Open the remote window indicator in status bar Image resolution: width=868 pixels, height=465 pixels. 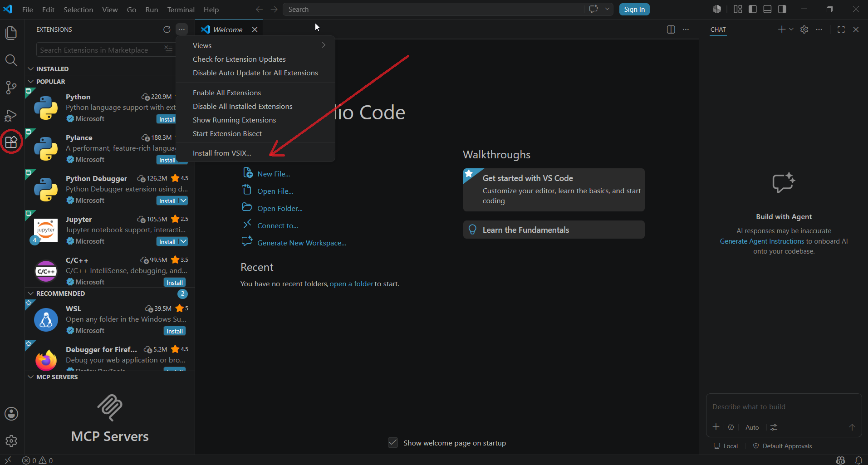point(8,460)
